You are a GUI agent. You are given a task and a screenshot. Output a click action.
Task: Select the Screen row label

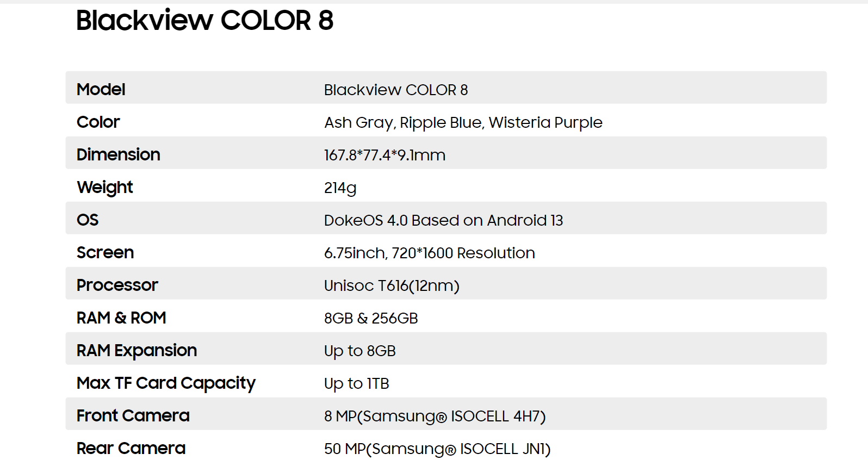(x=105, y=252)
